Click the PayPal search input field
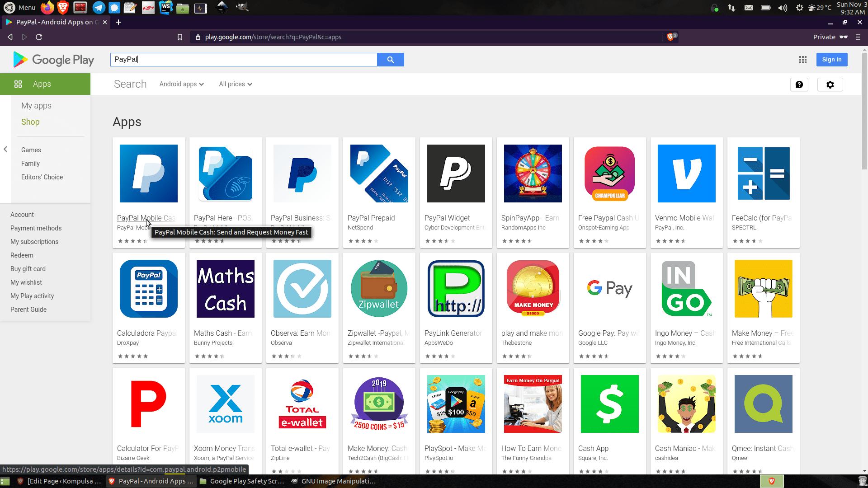868x488 pixels. click(243, 60)
